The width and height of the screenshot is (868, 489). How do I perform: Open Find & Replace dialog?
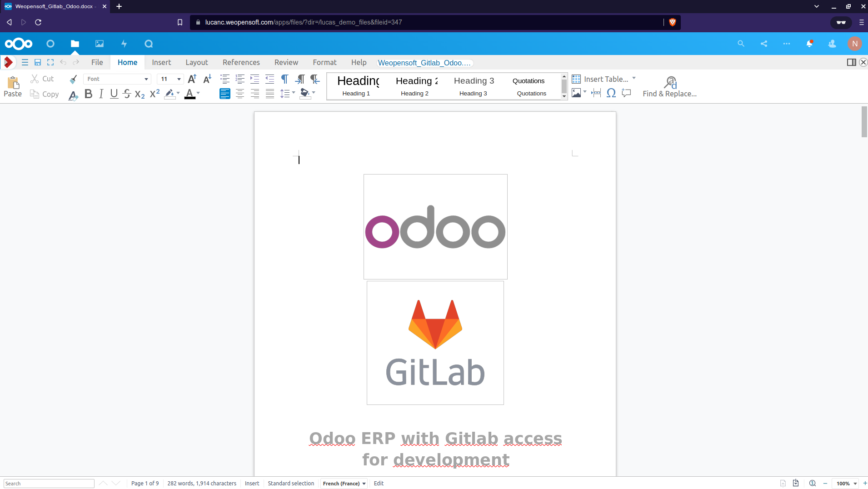(669, 86)
